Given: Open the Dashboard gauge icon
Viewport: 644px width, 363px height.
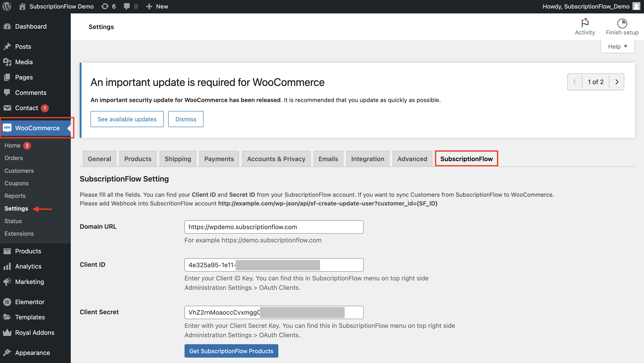Looking at the screenshot, I should click(x=7, y=26).
